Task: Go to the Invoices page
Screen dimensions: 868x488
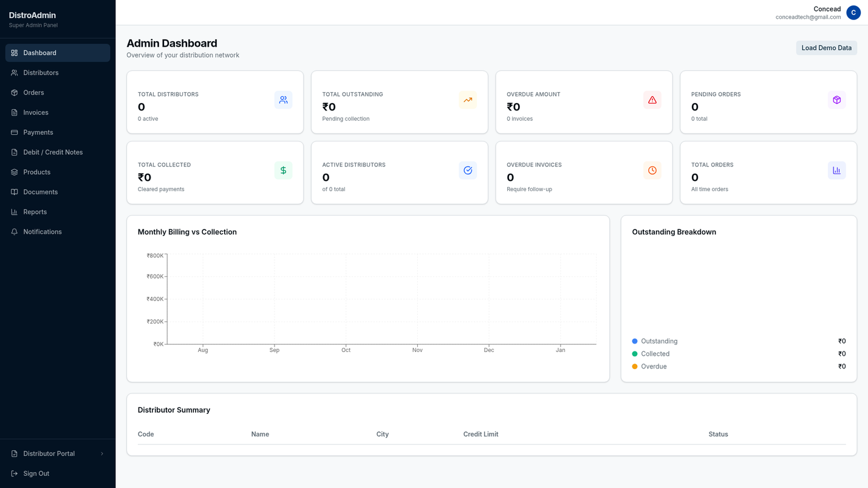Action: click(36, 112)
